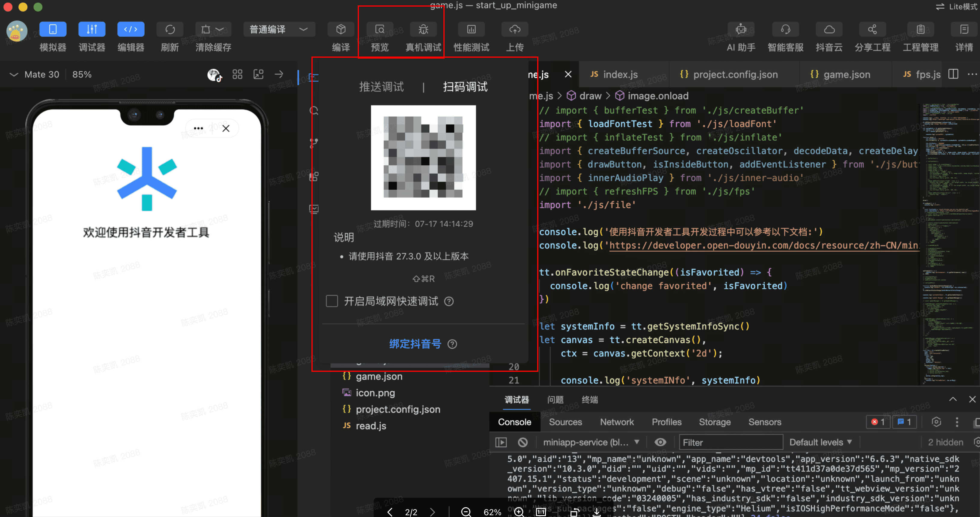980x517 pixels.
Task: Click the 分享工程 share project icon
Action: click(x=872, y=30)
